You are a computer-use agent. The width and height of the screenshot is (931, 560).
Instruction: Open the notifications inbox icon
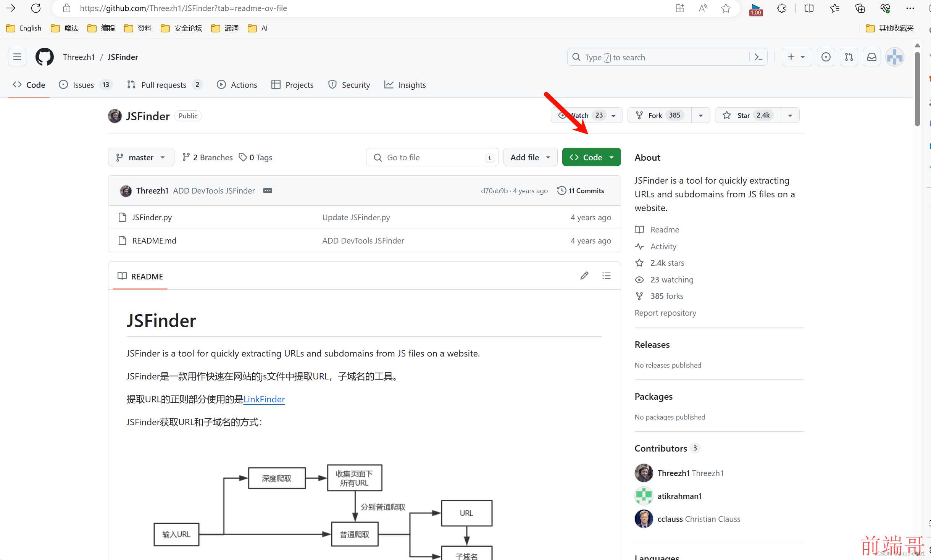(872, 57)
